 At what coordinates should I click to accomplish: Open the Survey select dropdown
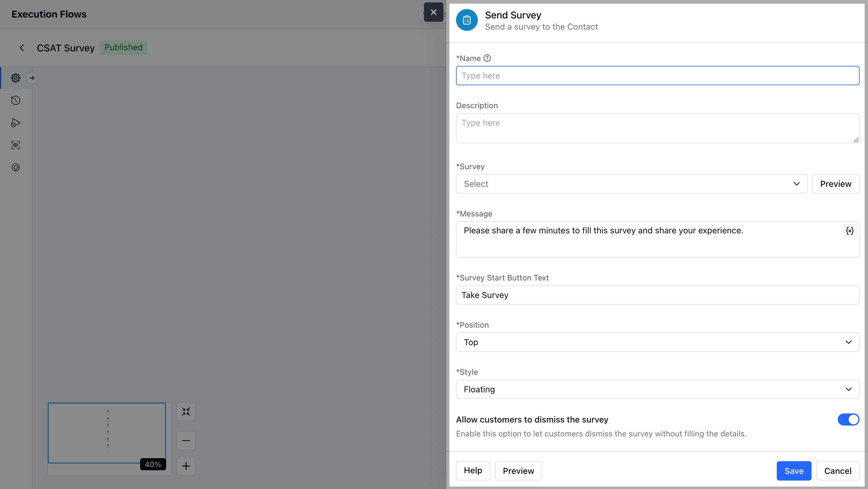(x=631, y=184)
